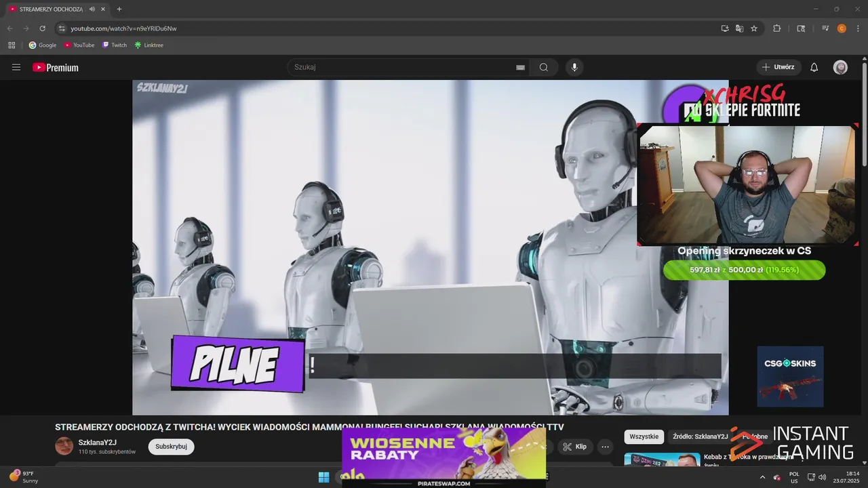Open the Chrome three-dot menu
Image resolution: width=868 pixels, height=488 pixels.
point(857,28)
